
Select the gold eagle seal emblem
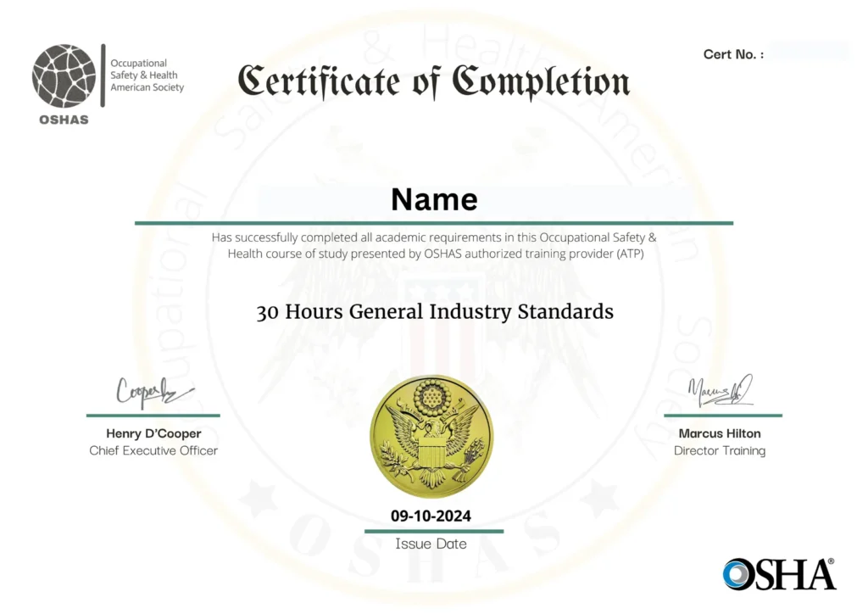pos(433,435)
